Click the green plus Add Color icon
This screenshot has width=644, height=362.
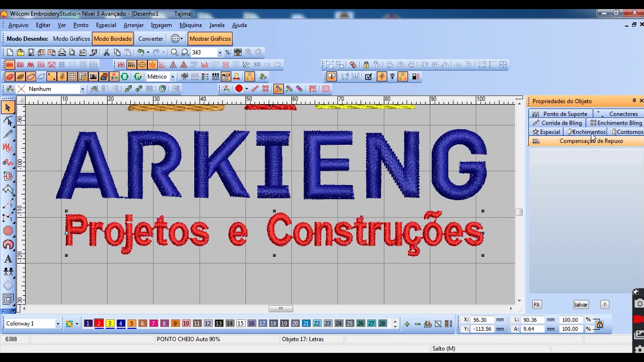click(x=407, y=324)
